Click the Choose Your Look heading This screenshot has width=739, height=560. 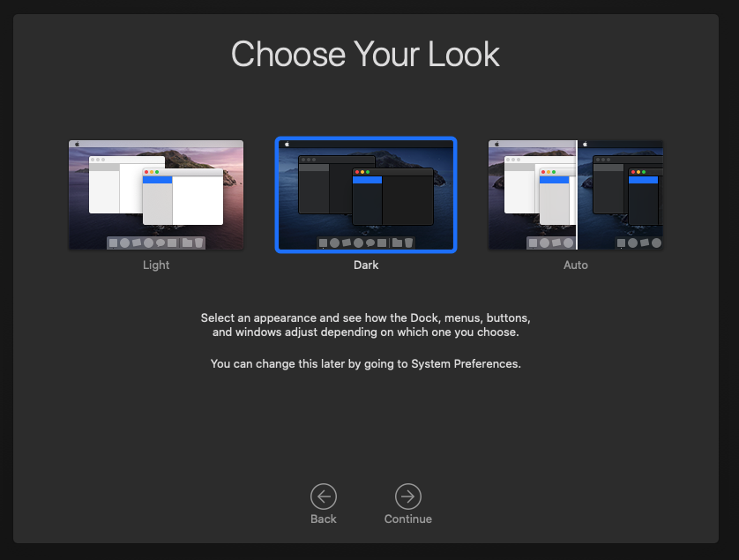point(365,54)
